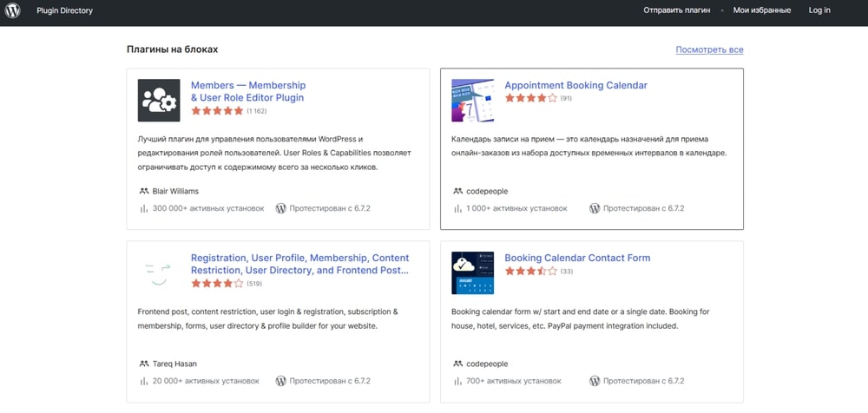Image resolution: width=868 pixels, height=413 pixels.
Task: Click review count (1 162)
Action: pos(257,111)
